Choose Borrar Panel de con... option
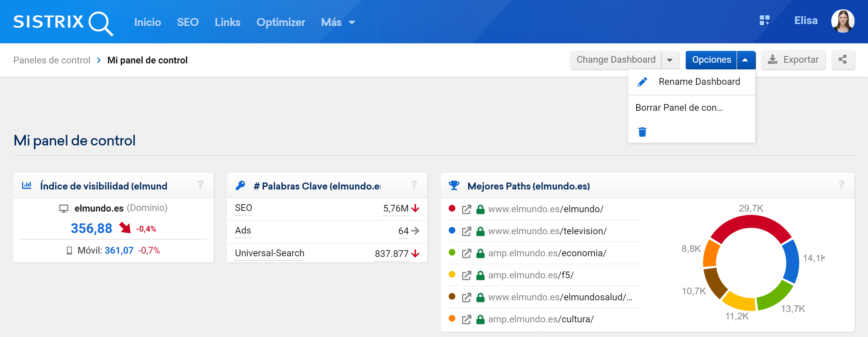 click(679, 108)
